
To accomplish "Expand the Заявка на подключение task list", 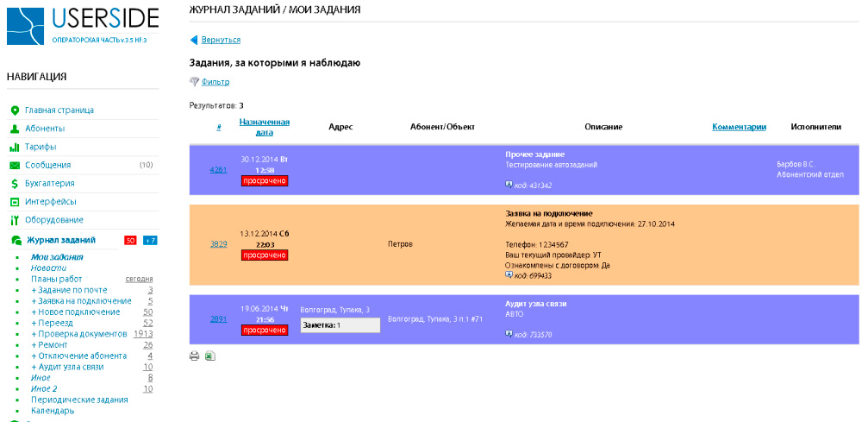I will click(x=81, y=301).
